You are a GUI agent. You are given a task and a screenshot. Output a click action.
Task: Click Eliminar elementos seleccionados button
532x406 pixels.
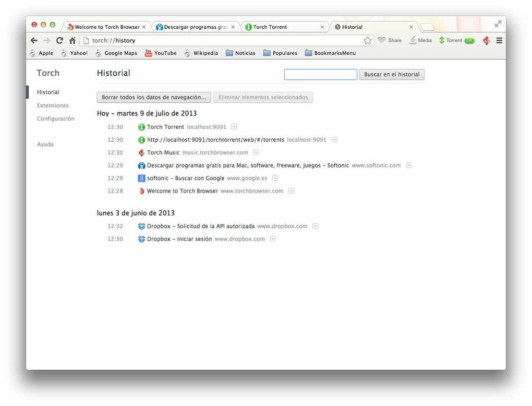[x=263, y=98]
